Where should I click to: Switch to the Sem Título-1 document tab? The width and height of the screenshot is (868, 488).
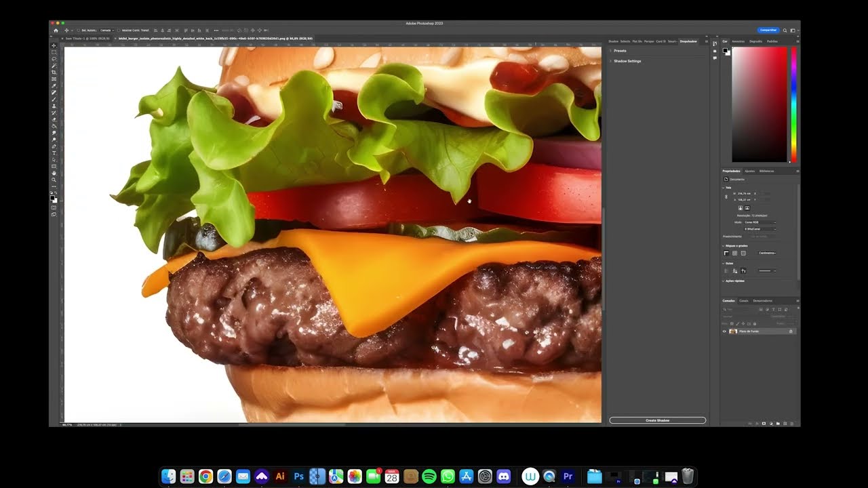pos(87,39)
